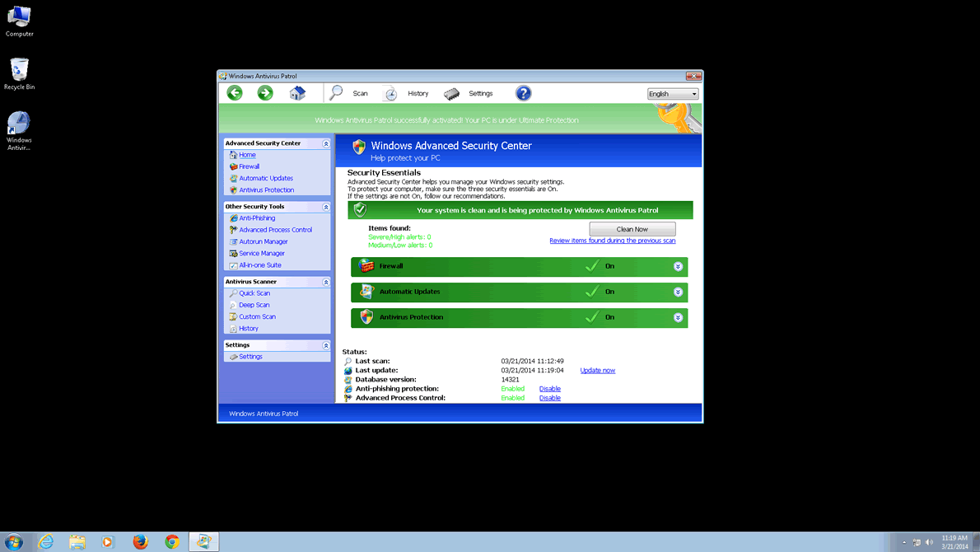Click the green forward arrow icon
980x552 pixels.
pyautogui.click(x=265, y=93)
